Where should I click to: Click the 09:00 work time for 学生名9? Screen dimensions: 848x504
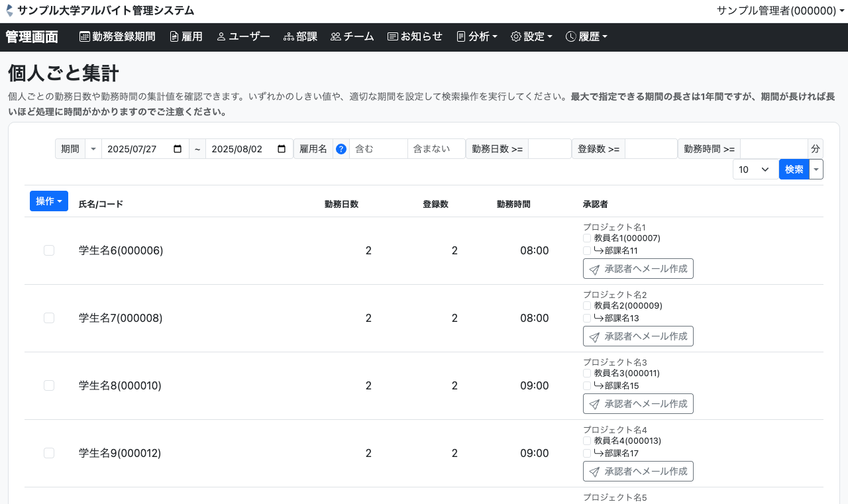click(x=535, y=453)
